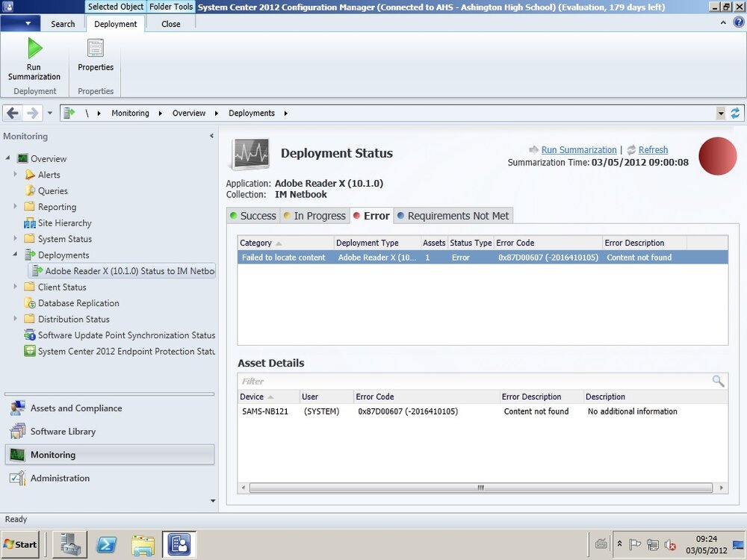Viewport: 747px width, 560px height.
Task: Select the Deployment ribbon tab
Action: point(115,24)
